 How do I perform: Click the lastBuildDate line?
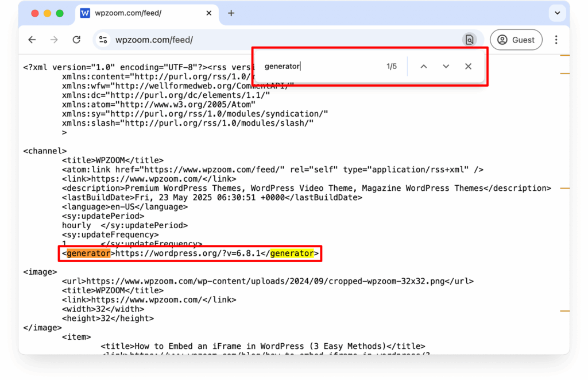click(212, 198)
